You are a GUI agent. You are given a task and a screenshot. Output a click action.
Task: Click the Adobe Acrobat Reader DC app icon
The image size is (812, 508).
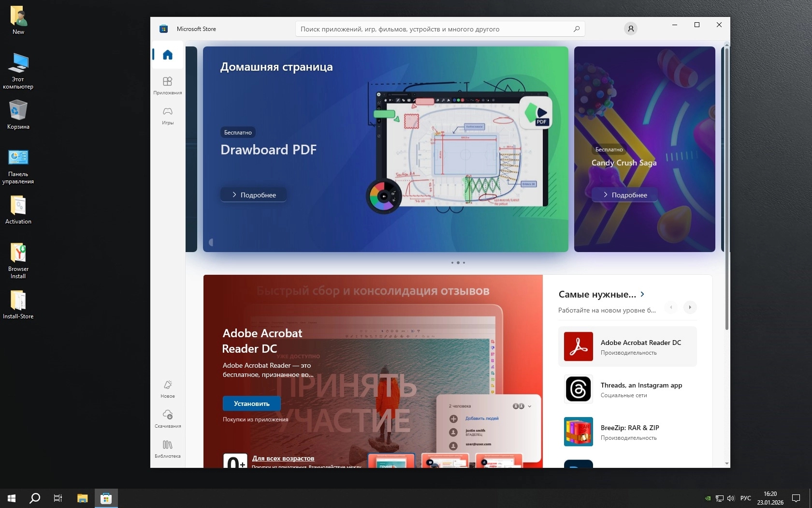578,346
